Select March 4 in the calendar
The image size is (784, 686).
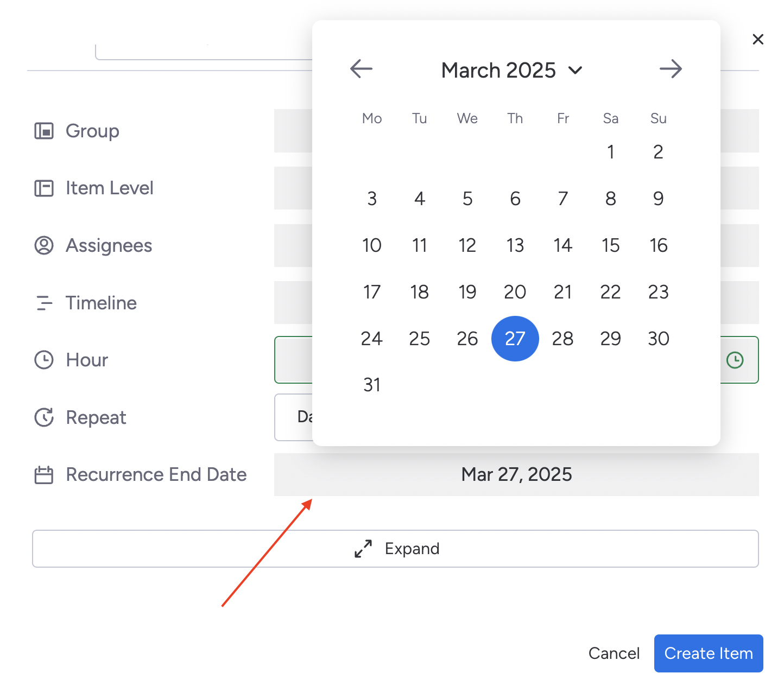click(419, 199)
